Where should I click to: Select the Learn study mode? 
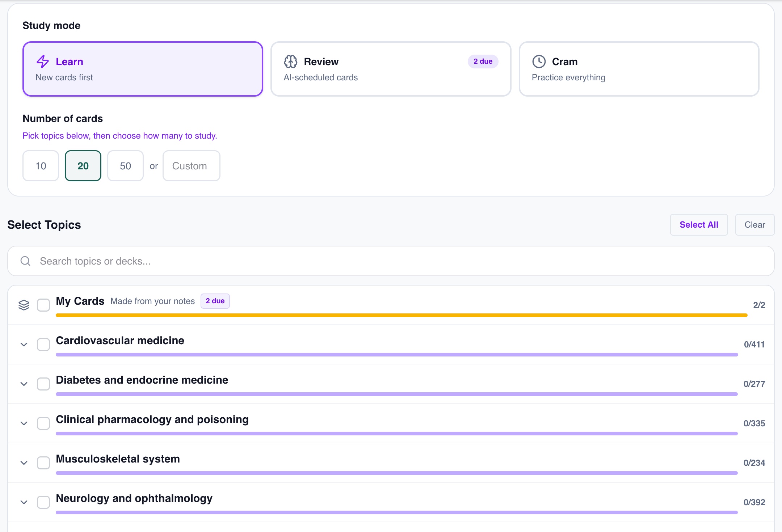[x=143, y=69]
